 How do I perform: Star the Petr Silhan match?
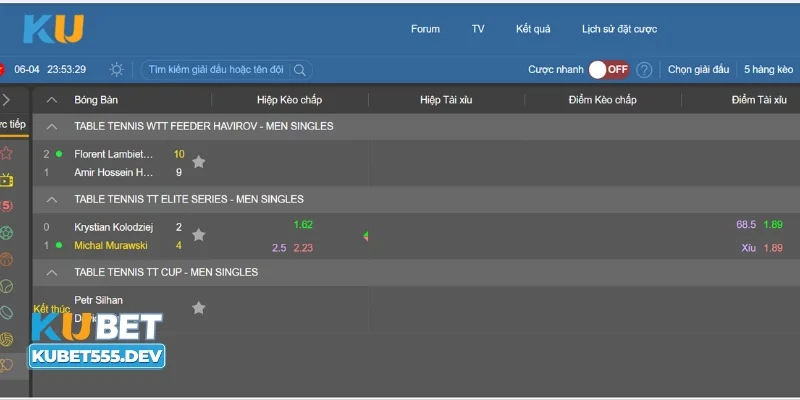[198, 308]
